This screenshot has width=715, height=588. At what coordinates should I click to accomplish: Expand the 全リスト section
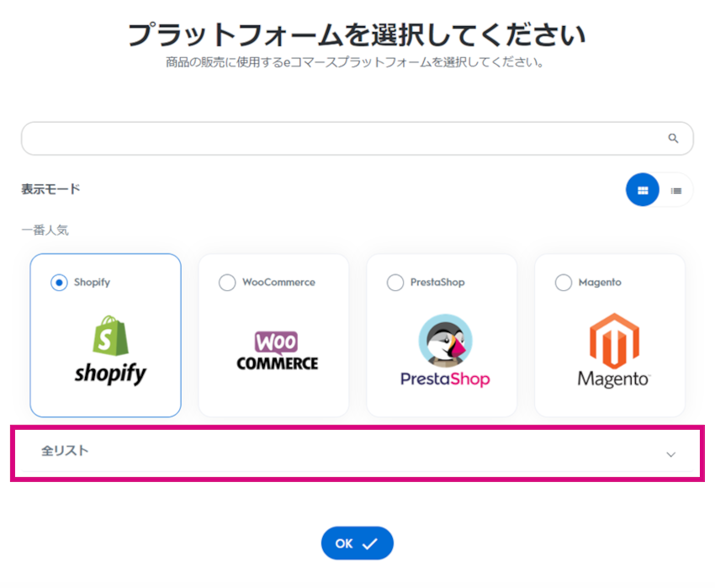(357, 453)
